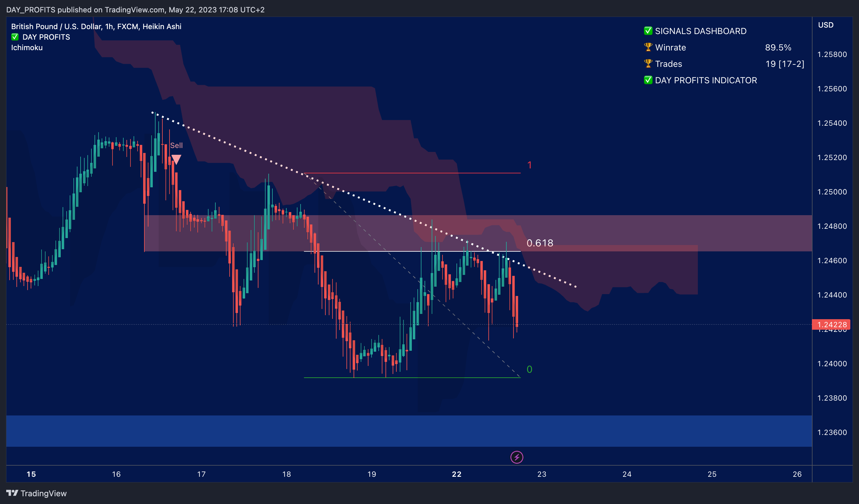Click the USD currency label on price axis

826,25
